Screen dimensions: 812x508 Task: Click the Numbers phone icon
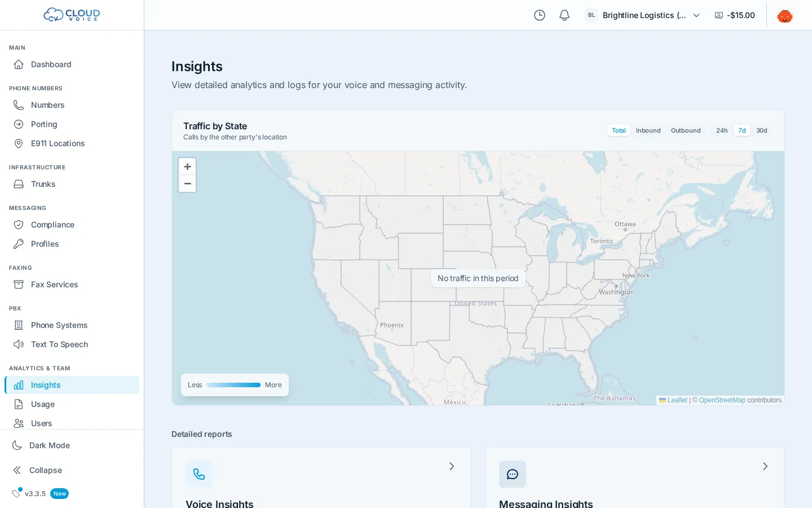(19, 105)
